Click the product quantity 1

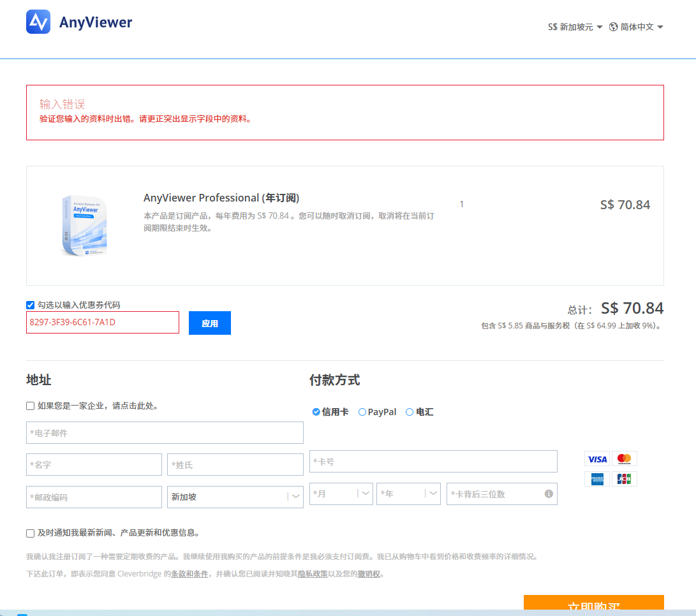coord(462,204)
